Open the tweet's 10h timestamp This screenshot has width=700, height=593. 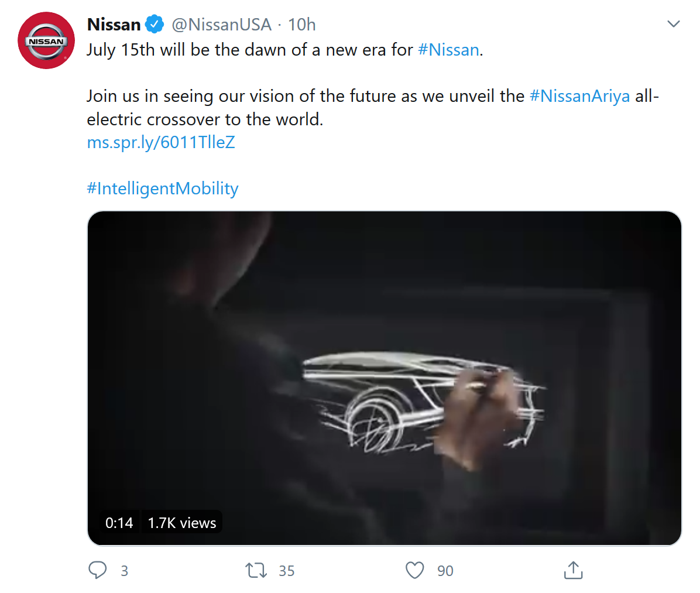pyautogui.click(x=301, y=25)
